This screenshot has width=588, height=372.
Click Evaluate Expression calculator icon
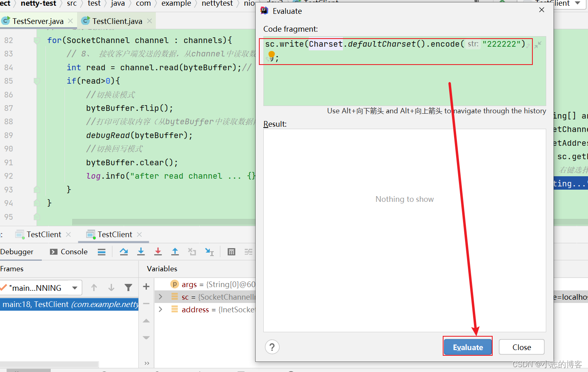point(231,252)
